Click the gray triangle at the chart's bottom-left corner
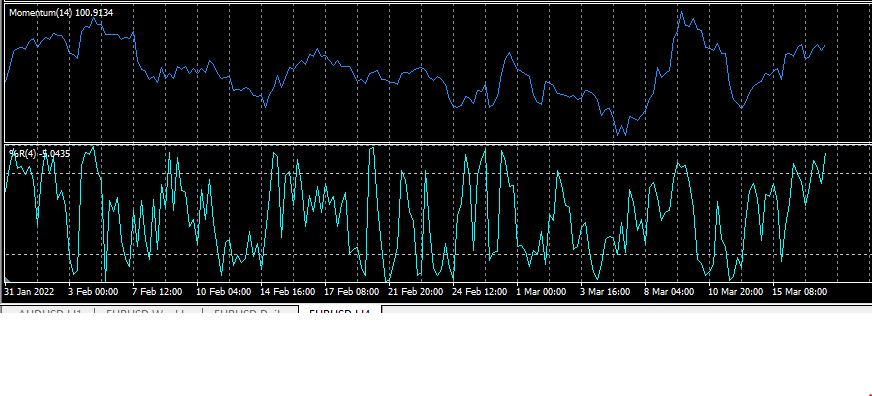872x396 pixels. point(7,279)
